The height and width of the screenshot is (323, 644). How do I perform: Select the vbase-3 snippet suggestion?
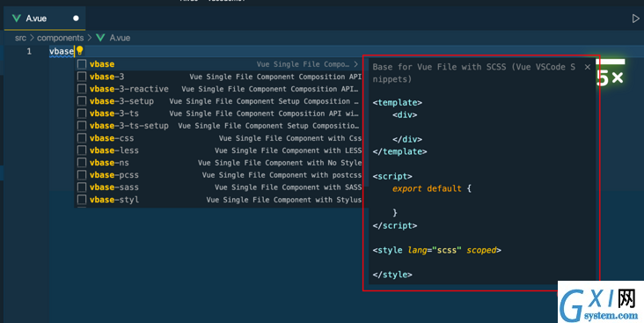[x=219, y=77]
